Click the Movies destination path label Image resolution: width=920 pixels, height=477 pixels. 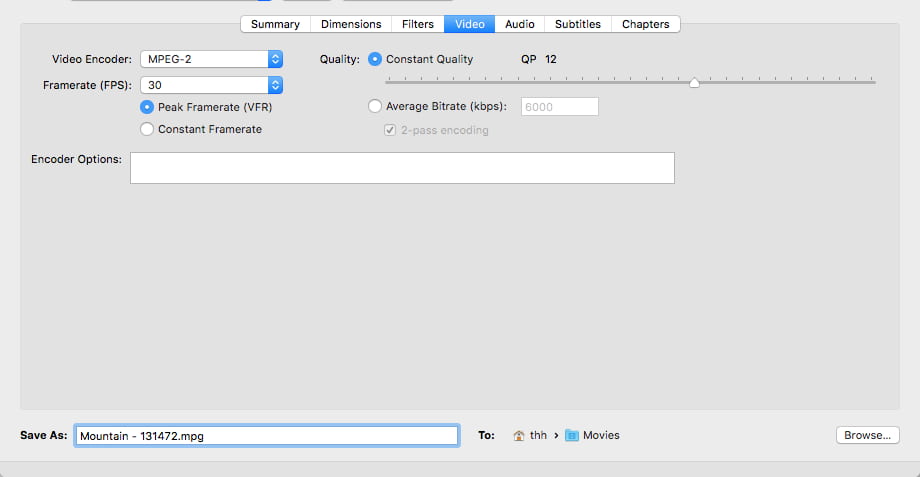[x=601, y=435]
